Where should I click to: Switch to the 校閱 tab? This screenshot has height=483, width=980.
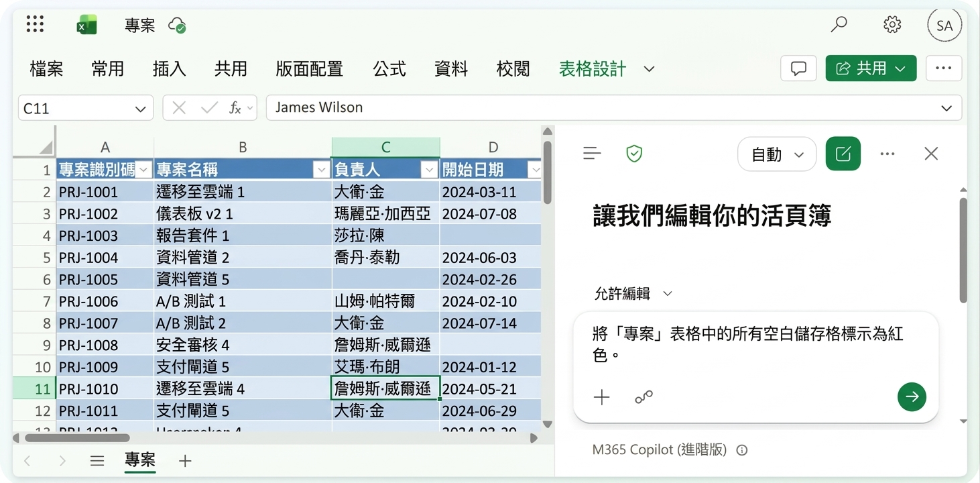(513, 68)
